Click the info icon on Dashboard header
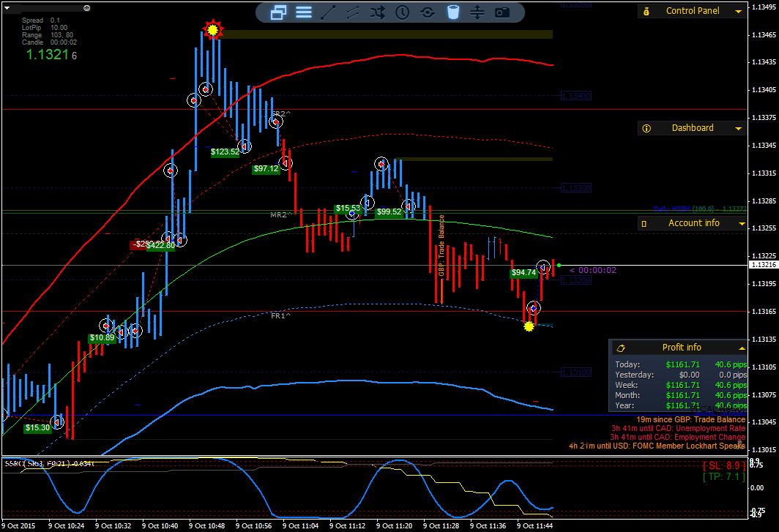The image size is (779, 532). tap(646, 128)
